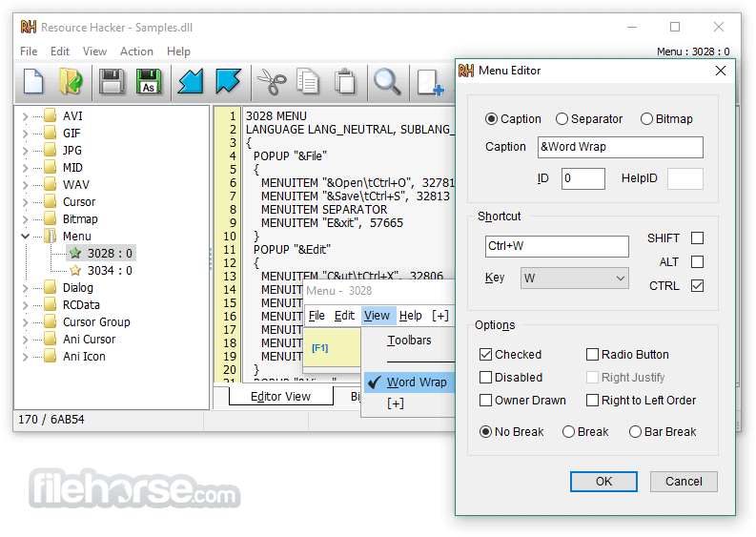
Task: Click the Cursor folder icon
Action: click(51, 201)
